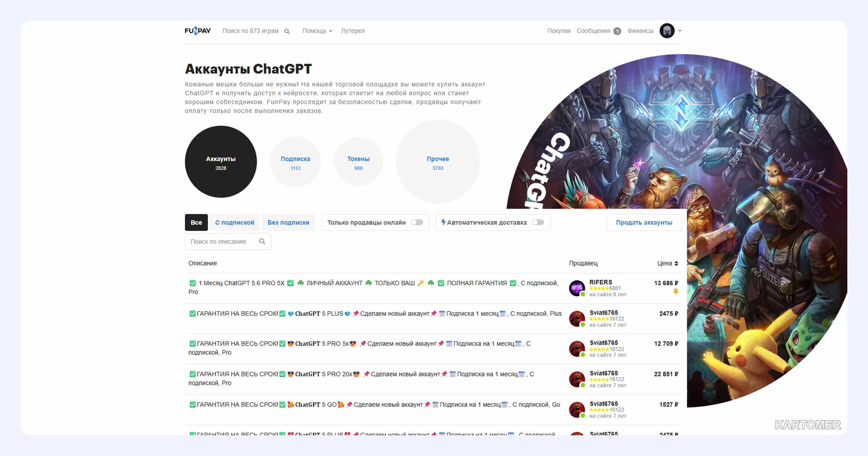Click seller avatar on 22 851 ₽ row
This screenshot has width=868, height=456.
coord(576,379)
